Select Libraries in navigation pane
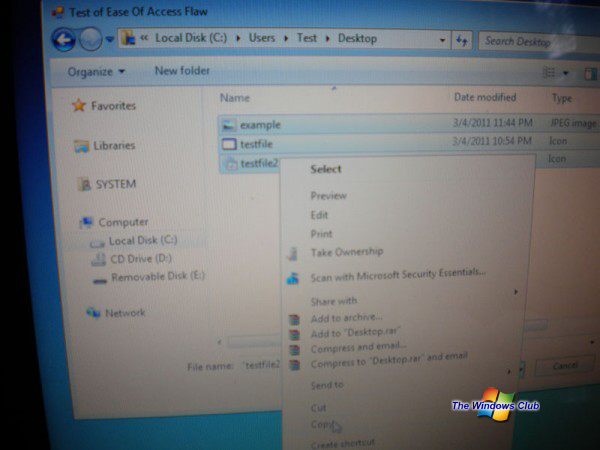 pos(114,145)
